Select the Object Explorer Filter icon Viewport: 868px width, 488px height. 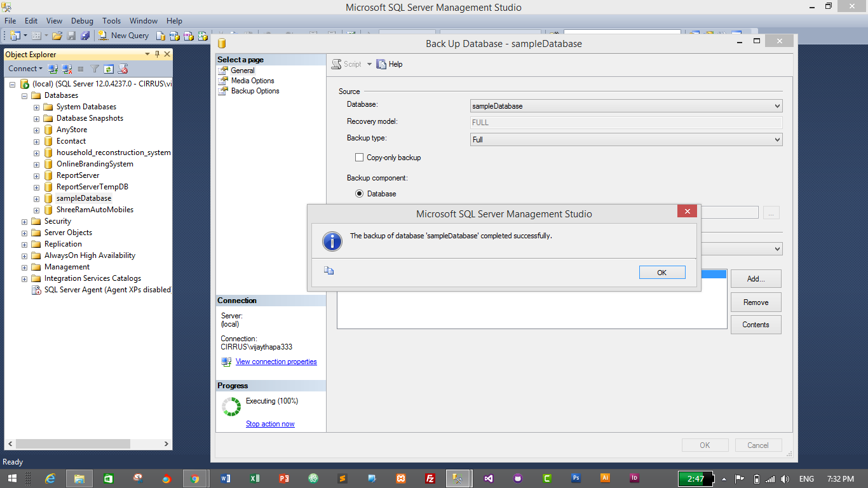(95, 68)
